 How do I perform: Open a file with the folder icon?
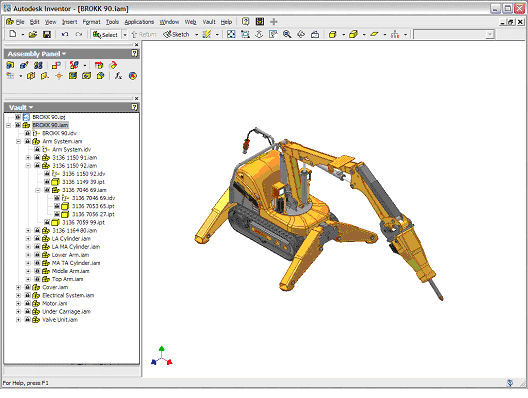pos(33,34)
